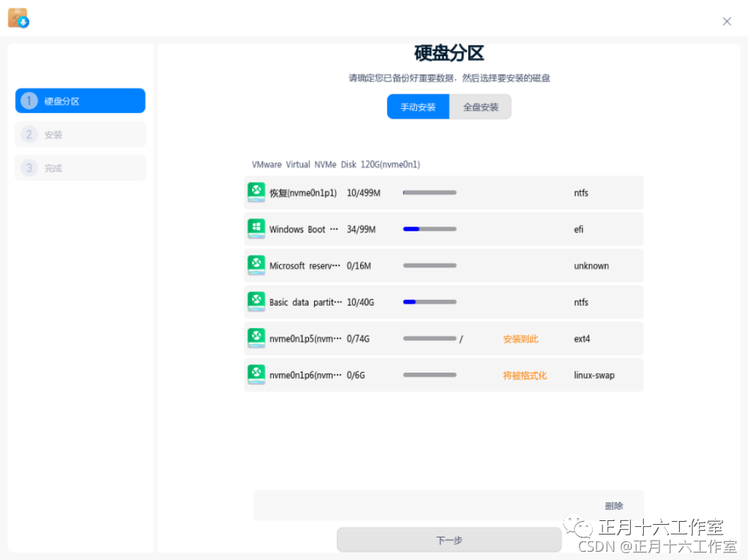Switch to 手动安装 mode

pos(418,106)
